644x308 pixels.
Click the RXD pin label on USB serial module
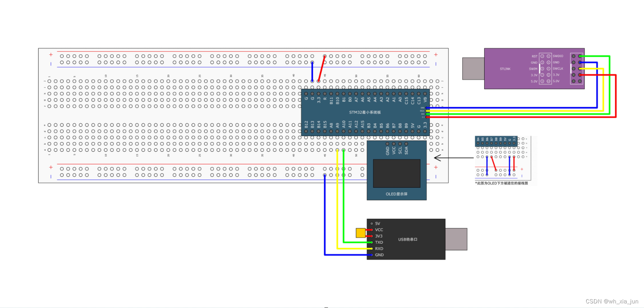[379, 249]
